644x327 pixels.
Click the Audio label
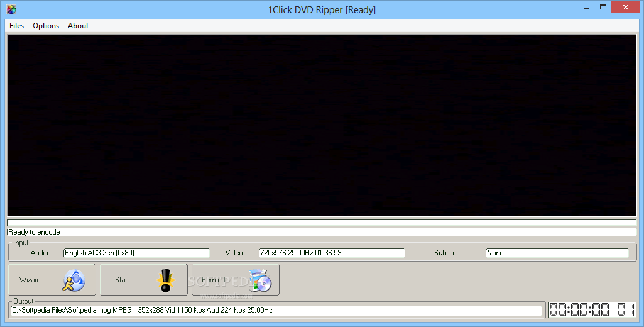point(40,253)
